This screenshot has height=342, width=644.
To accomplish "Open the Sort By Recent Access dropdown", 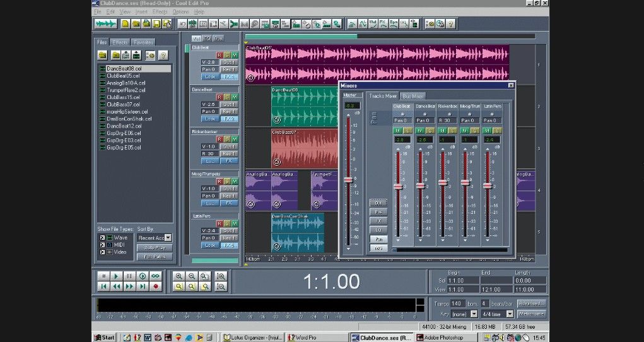I will click(168, 238).
